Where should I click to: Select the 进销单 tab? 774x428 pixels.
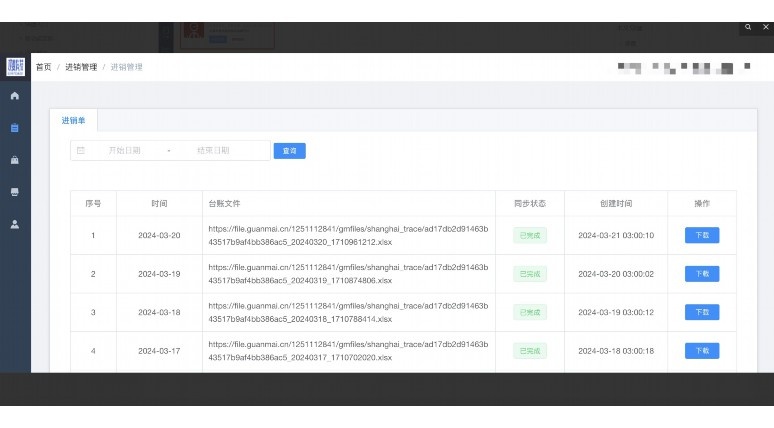[74, 120]
